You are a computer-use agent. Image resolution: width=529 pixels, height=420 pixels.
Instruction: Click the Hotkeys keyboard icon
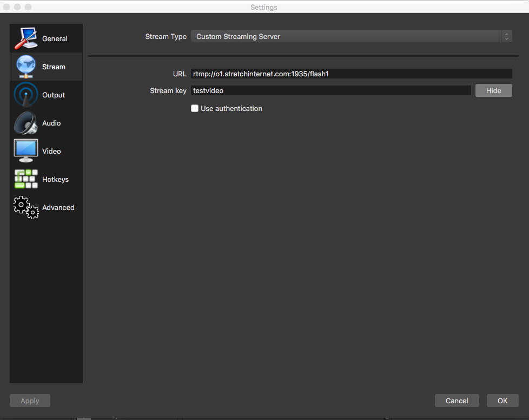25,179
